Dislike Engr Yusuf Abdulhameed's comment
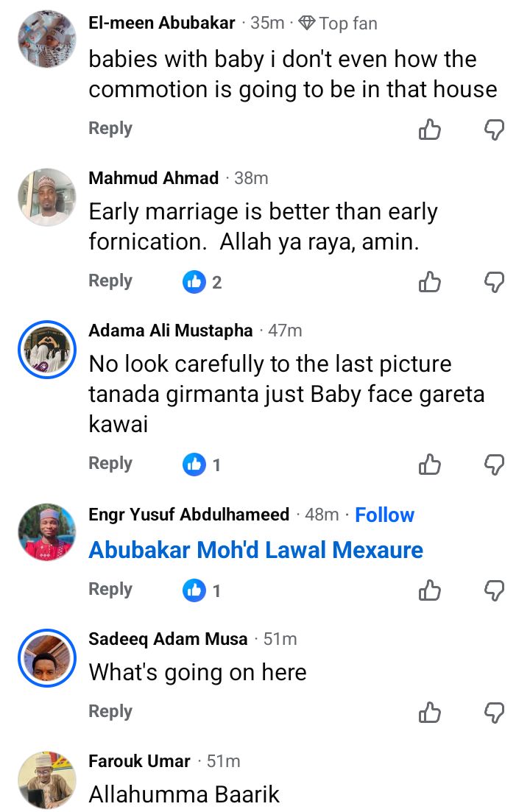Viewport: 530px width, 812px height. (494, 590)
